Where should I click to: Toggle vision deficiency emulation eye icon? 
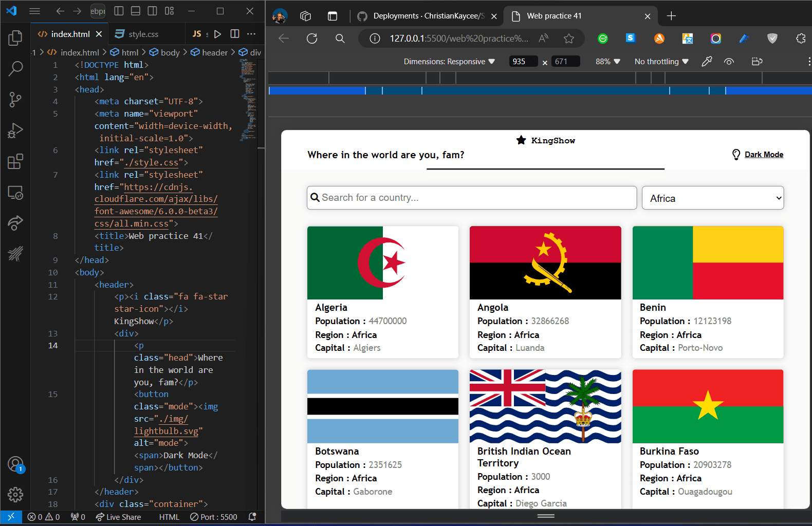tap(729, 62)
